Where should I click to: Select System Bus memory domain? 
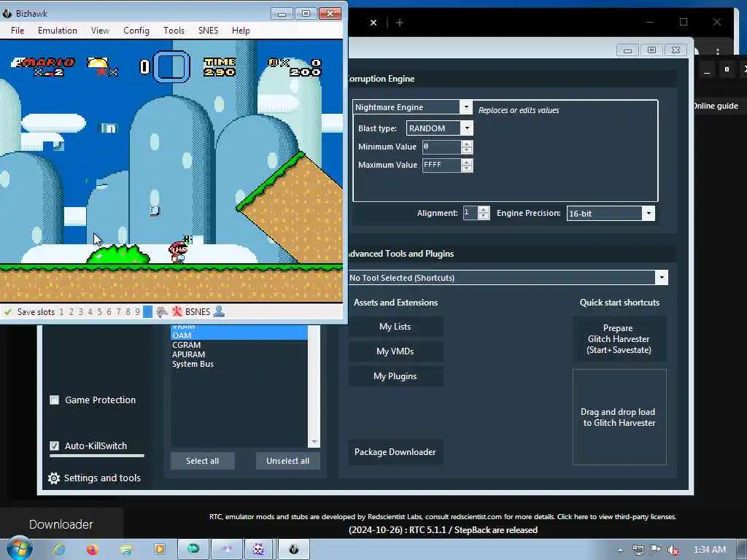coord(239,364)
